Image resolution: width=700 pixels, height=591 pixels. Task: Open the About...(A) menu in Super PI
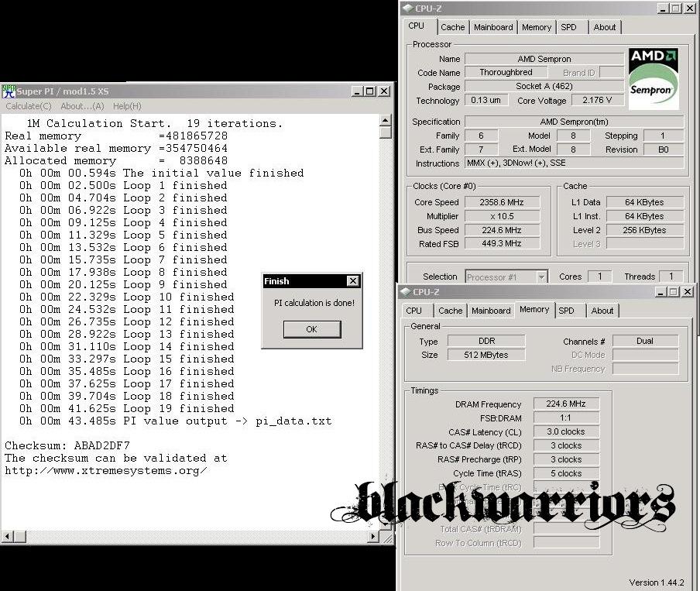tap(82, 106)
